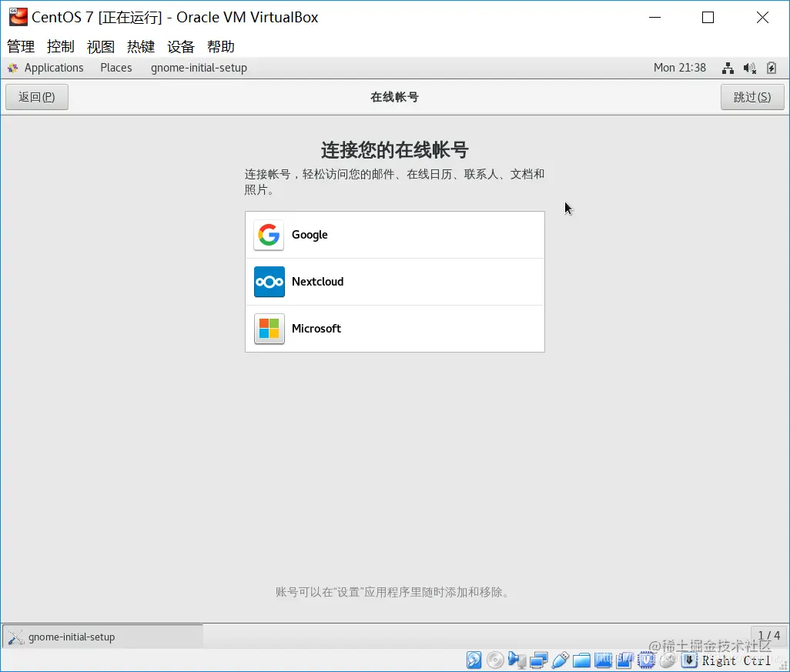This screenshot has width=790, height=672.
Task: Click the VirtualBox CPU processor icon
Action: 646,660
